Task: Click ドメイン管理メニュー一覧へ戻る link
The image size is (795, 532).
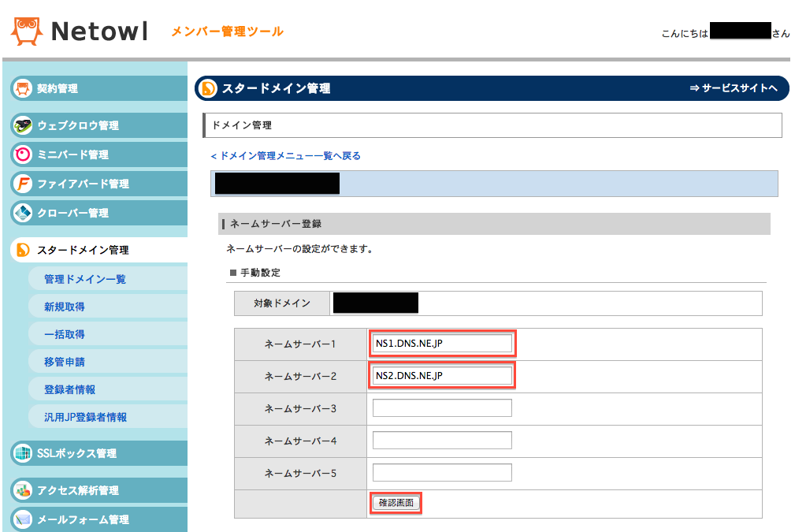Action: 285,156
